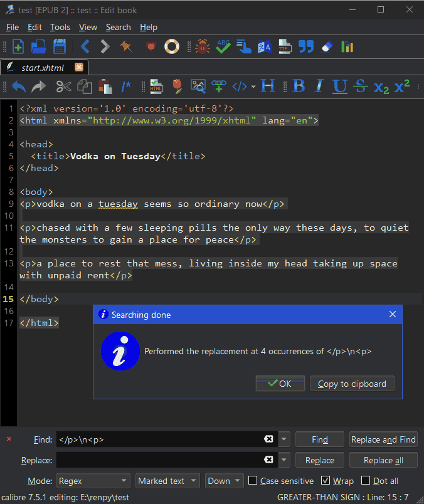
Task: Open the Edit menu
Action: coord(34,28)
